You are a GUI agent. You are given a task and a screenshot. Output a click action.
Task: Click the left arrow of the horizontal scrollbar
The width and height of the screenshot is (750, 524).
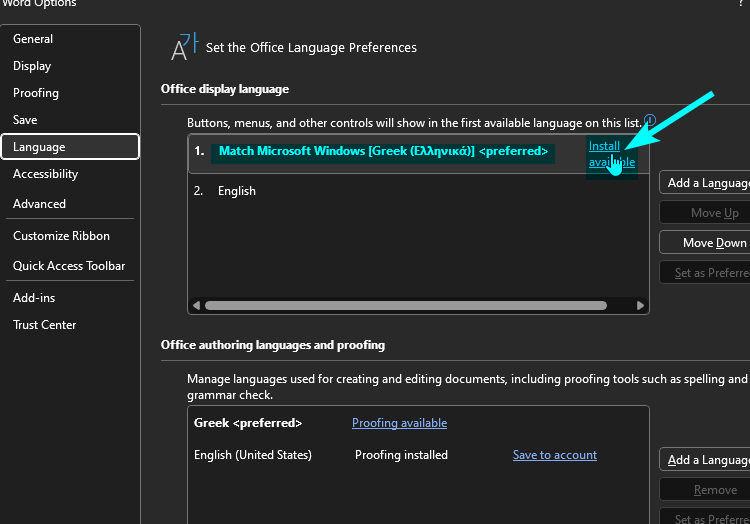click(196, 306)
